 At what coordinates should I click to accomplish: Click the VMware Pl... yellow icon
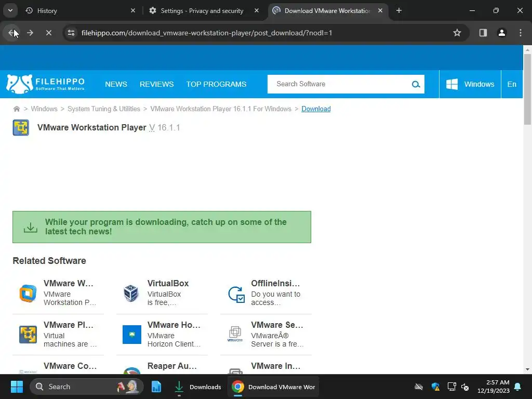click(x=28, y=335)
